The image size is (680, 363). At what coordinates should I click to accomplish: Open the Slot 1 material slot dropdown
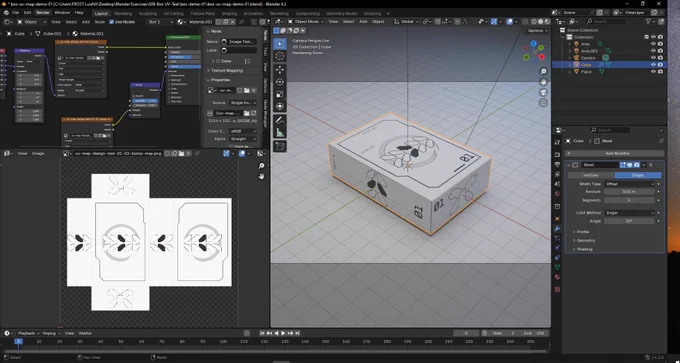point(160,22)
